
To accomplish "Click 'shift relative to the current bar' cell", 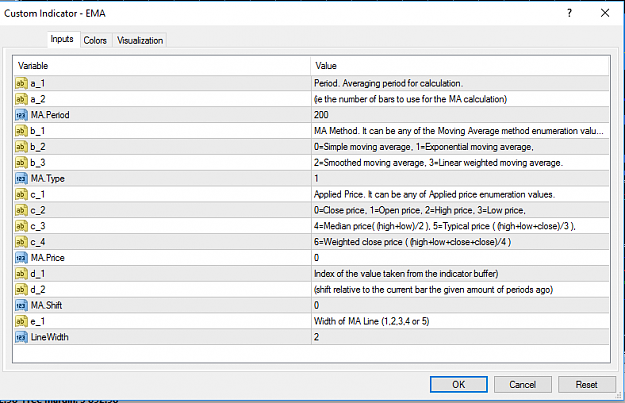I will [x=460, y=289].
